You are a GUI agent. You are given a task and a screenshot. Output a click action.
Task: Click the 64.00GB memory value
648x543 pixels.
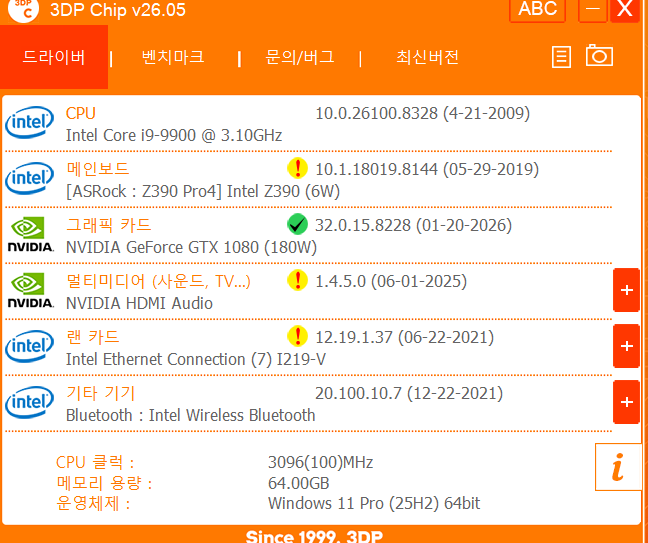click(x=298, y=483)
